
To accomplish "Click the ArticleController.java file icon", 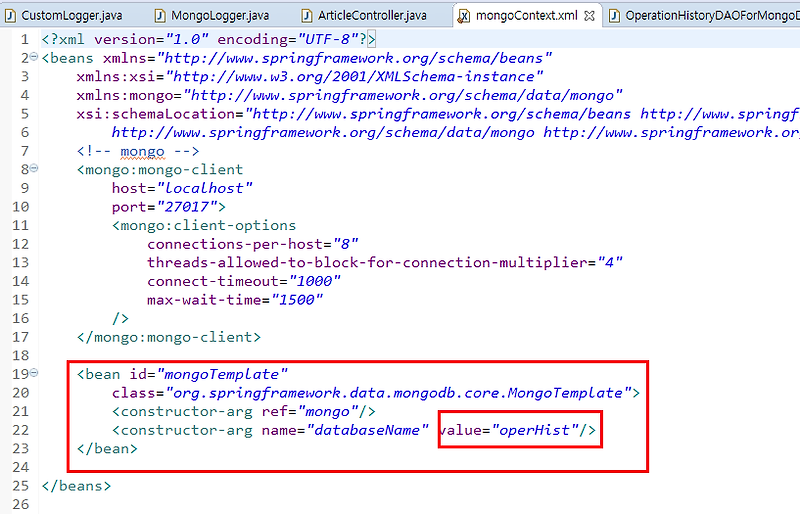I will coord(307,16).
